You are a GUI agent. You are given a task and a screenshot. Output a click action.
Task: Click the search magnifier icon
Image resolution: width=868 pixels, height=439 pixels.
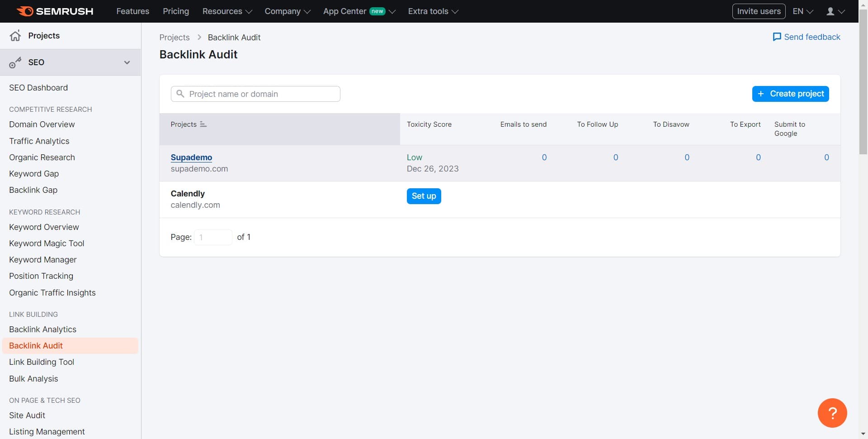pos(180,94)
